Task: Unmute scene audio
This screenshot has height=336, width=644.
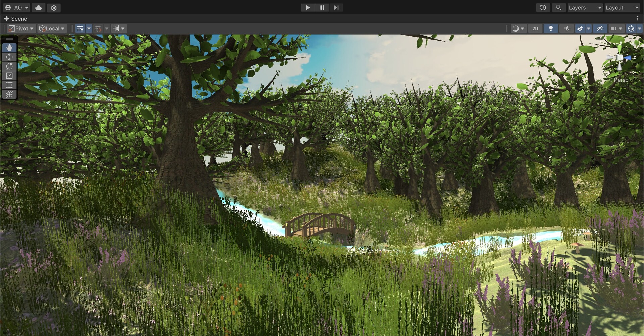Action: [x=566, y=28]
